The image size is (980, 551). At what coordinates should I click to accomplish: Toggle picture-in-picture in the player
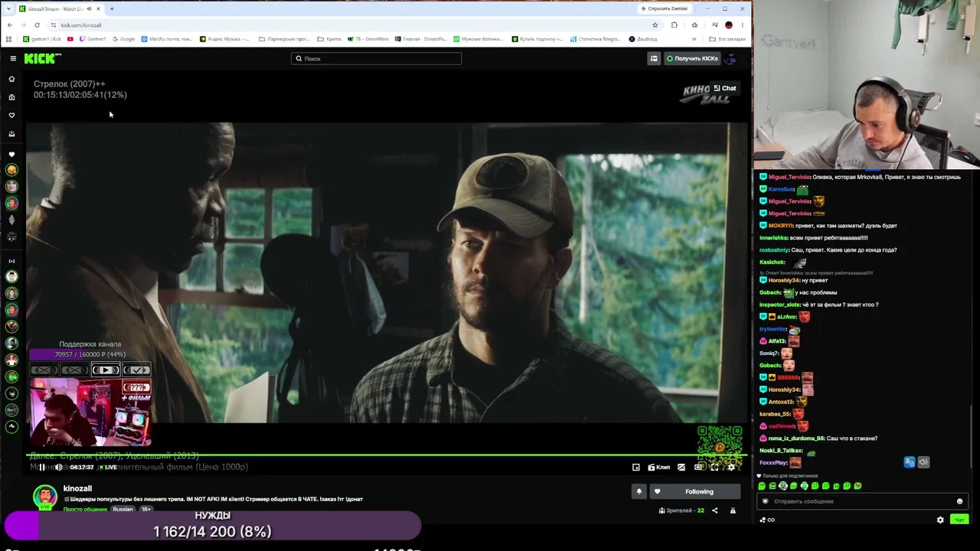click(x=636, y=467)
